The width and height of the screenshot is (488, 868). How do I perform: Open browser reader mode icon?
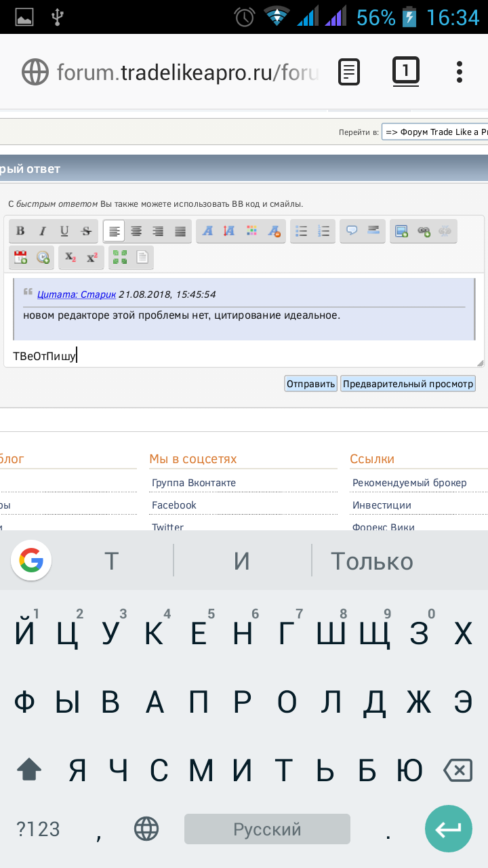(349, 71)
